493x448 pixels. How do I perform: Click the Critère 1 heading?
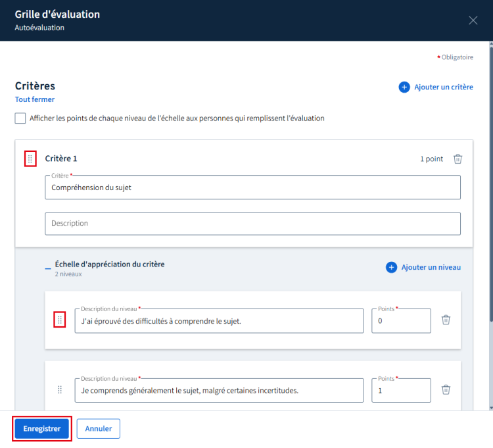click(61, 159)
